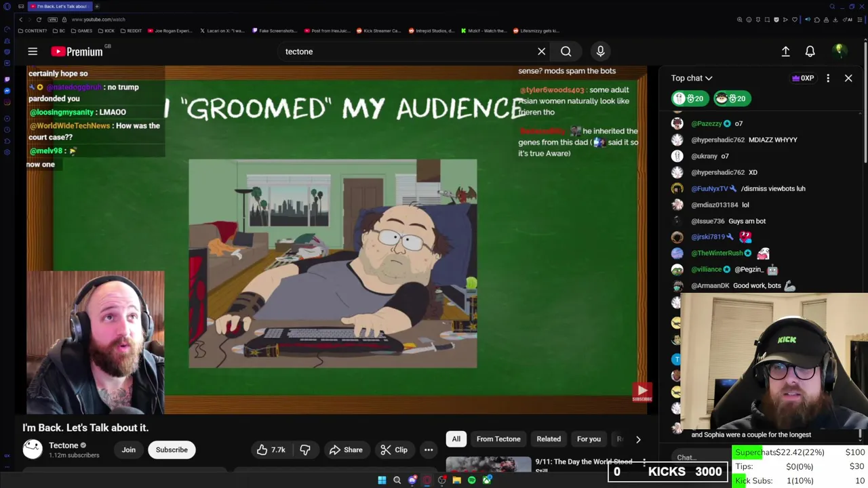Open the KICK bookmarks folder
This screenshot has height=488, width=868.
click(x=106, y=30)
